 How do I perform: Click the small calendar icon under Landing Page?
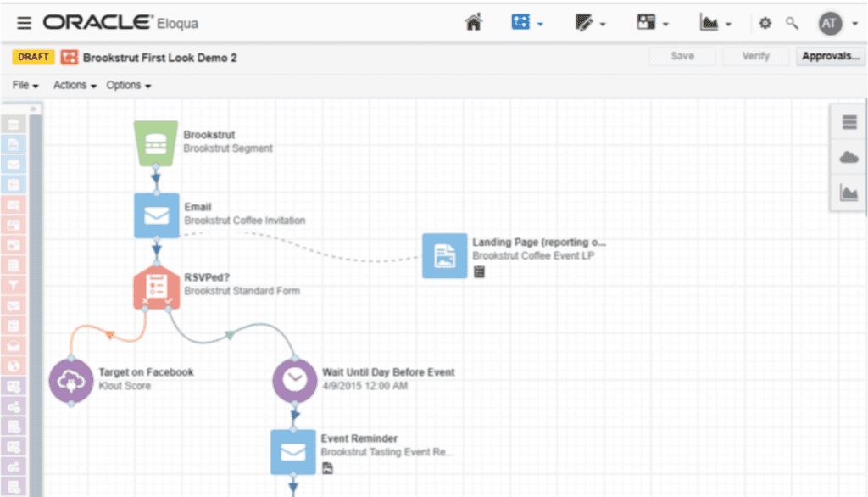point(480,271)
